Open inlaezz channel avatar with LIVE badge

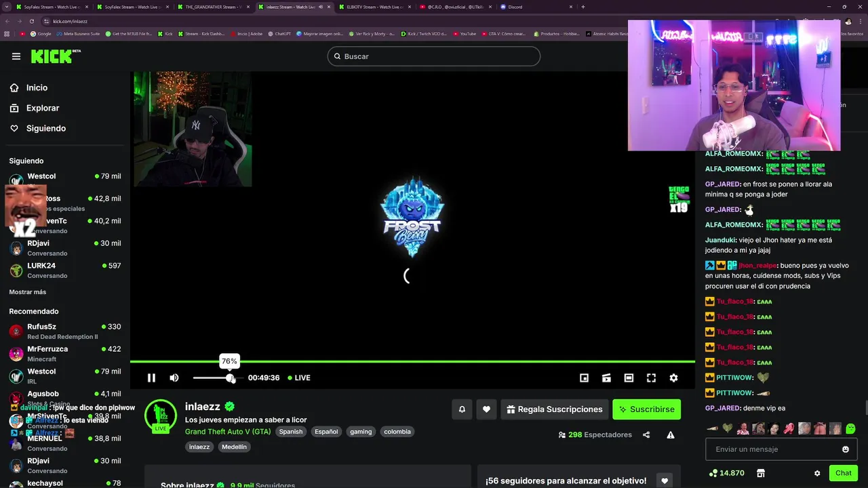pos(161,416)
